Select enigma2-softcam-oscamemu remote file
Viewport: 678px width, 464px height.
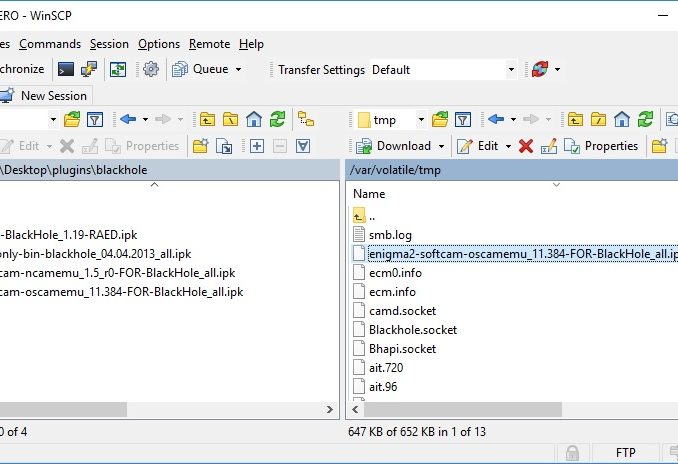coord(515,254)
